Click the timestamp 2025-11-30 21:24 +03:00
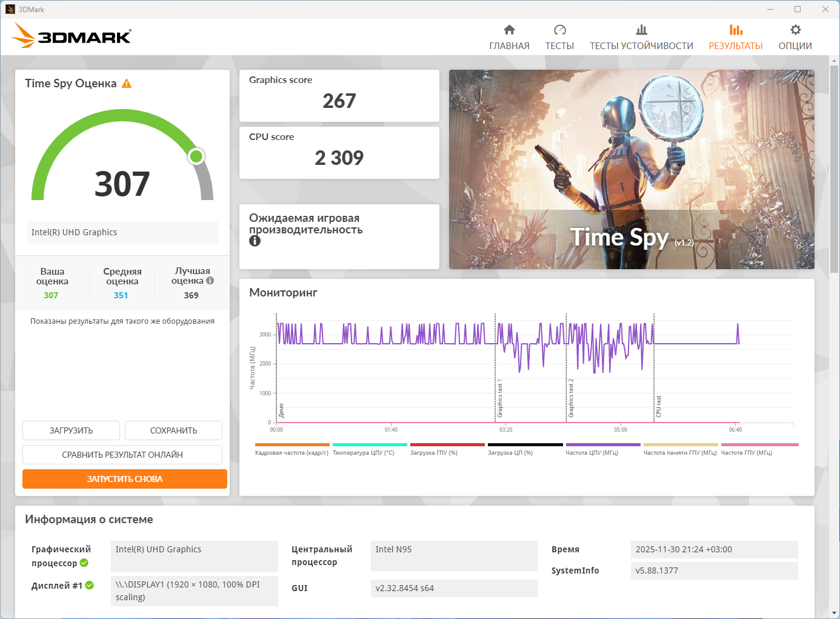 (x=714, y=549)
